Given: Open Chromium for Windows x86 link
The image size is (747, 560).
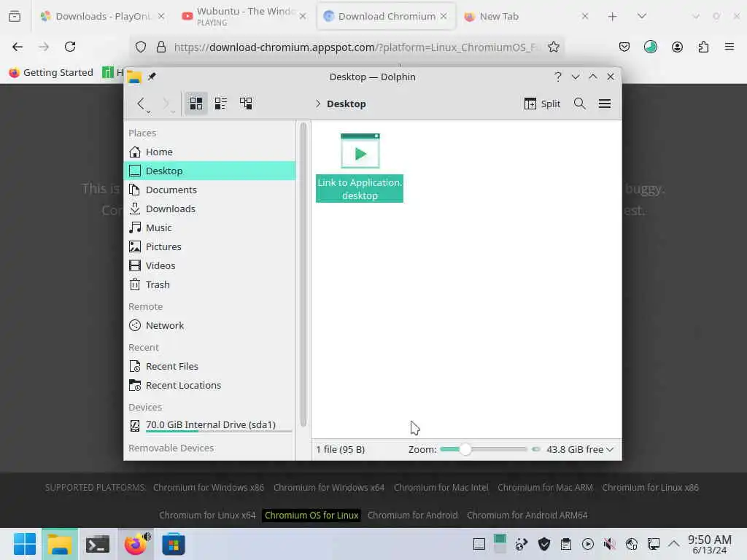Looking at the screenshot, I should coord(209,488).
